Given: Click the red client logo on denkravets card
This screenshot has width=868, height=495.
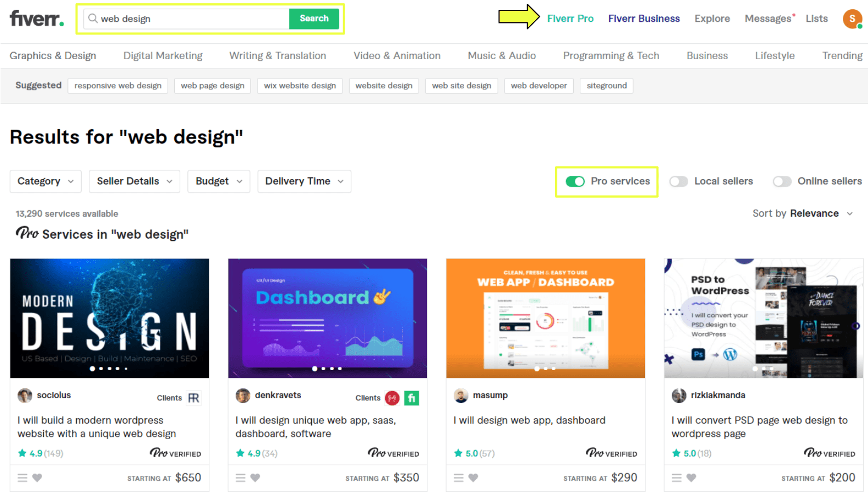Looking at the screenshot, I should [392, 398].
